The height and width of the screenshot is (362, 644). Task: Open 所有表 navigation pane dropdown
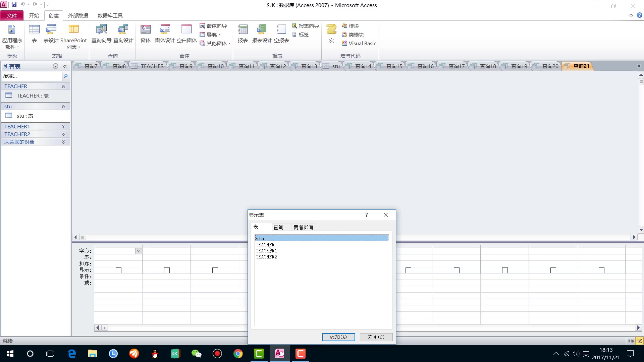coord(55,66)
